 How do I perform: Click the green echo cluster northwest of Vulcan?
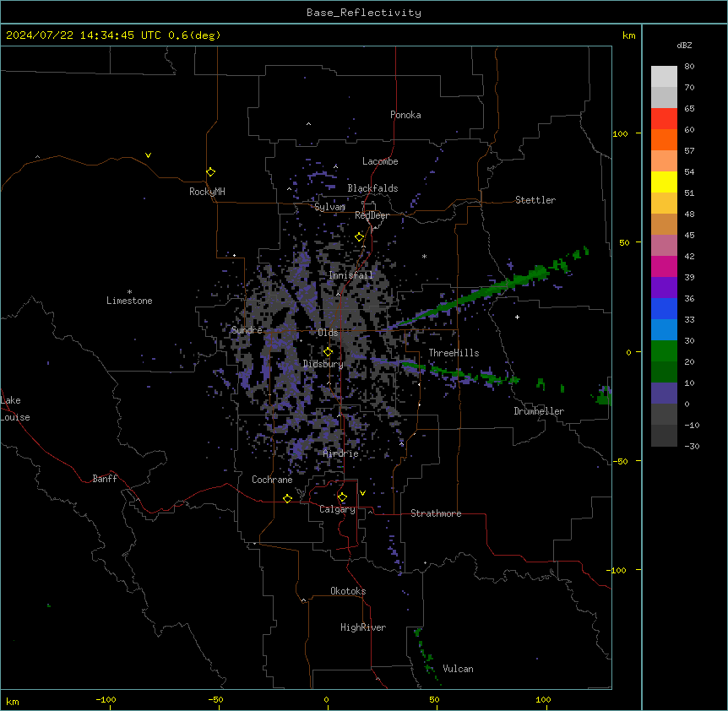pos(426,654)
